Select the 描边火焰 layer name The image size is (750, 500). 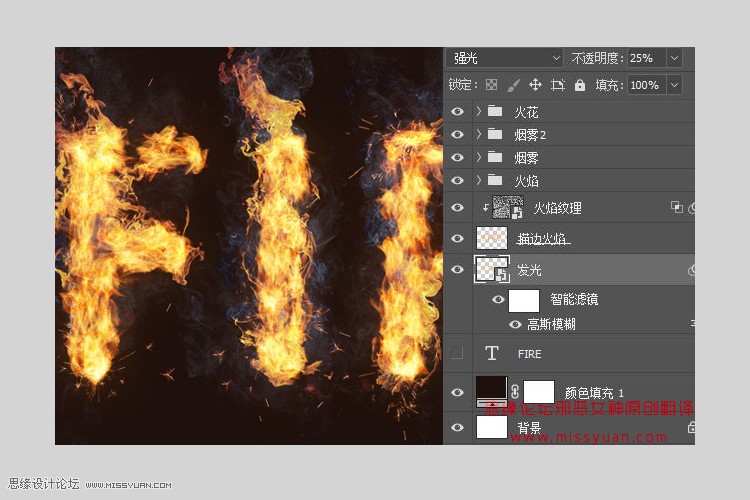(542, 238)
